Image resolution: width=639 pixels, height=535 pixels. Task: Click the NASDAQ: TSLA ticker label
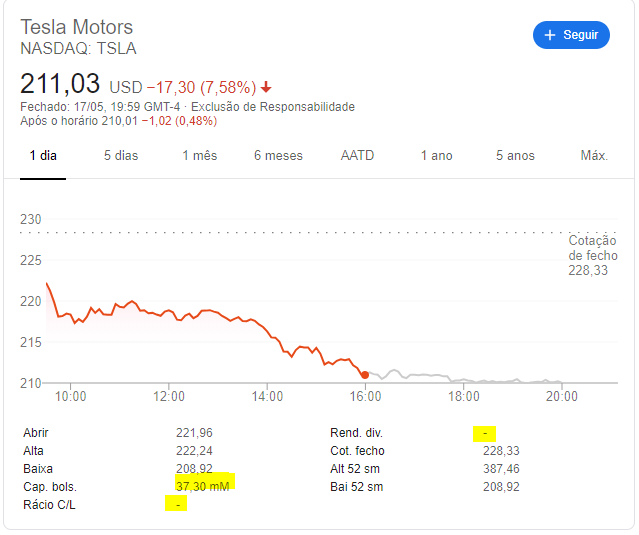pos(78,48)
